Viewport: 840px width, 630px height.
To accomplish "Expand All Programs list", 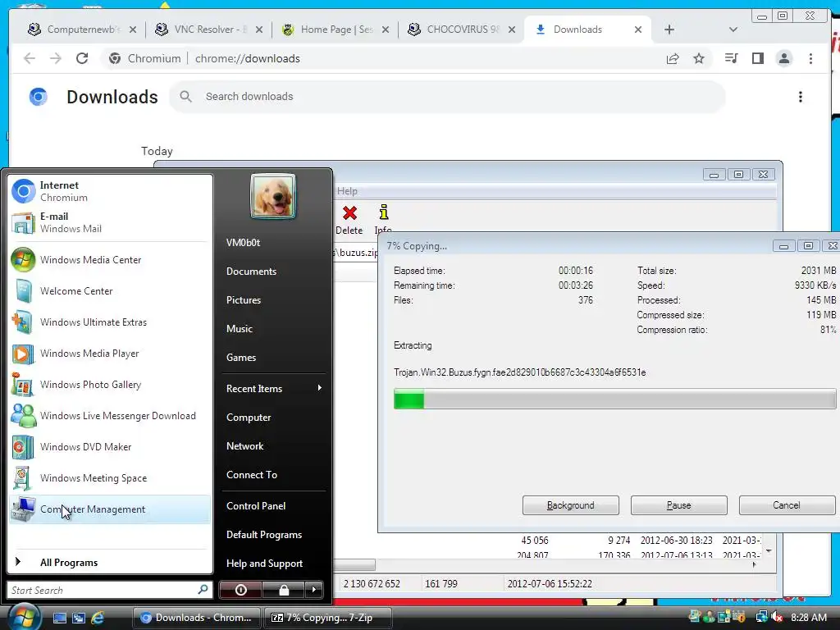I will [x=110, y=563].
